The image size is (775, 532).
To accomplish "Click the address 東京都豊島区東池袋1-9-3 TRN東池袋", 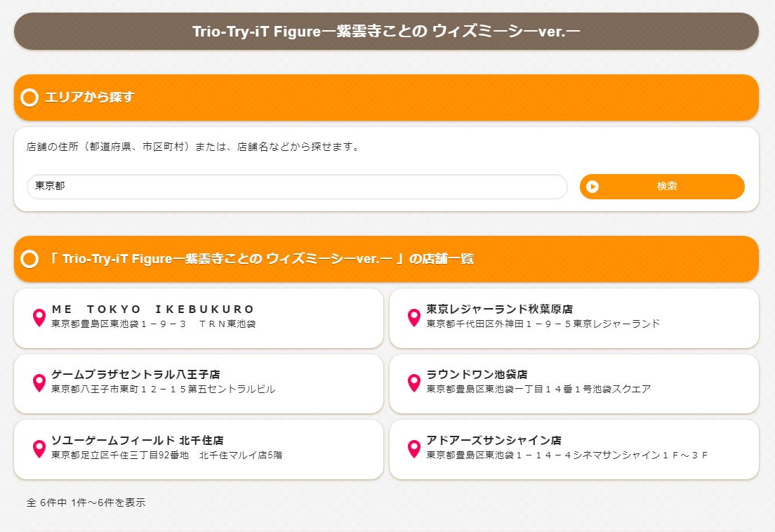I will click(153, 324).
